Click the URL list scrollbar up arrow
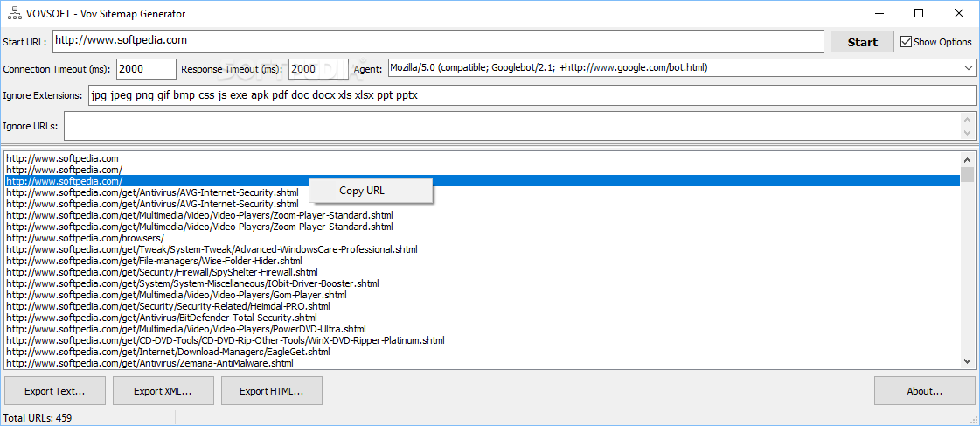This screenshot has height=426, width=980. pos(968,159)
